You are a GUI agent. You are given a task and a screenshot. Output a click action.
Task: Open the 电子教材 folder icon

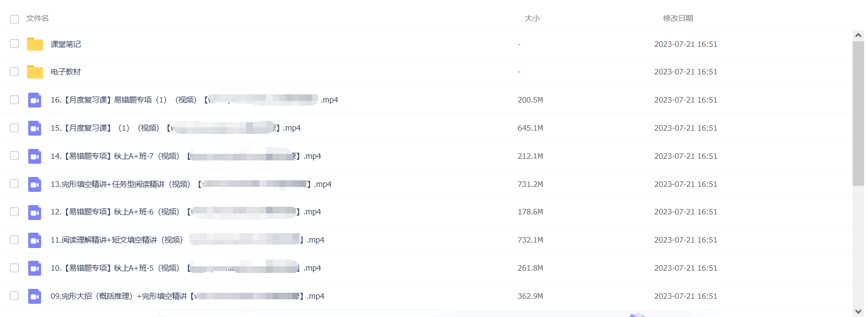tap(35, 72)
